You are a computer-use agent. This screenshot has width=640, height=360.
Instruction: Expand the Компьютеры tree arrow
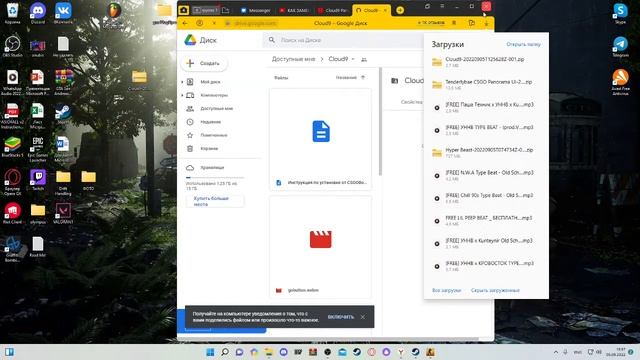click(182, 95)
